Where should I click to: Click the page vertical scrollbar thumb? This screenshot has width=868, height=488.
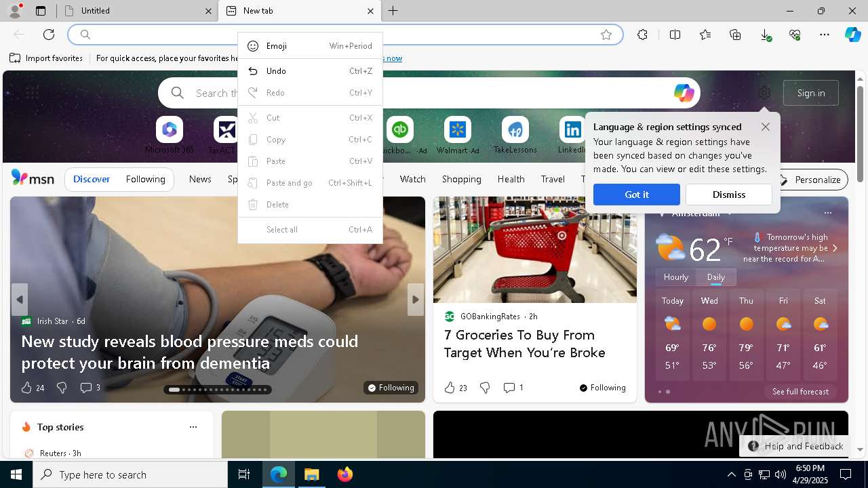tap(860, 134)
